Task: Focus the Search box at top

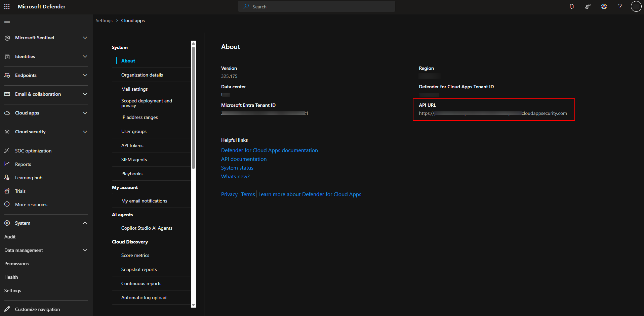Action: click(316, 6)
